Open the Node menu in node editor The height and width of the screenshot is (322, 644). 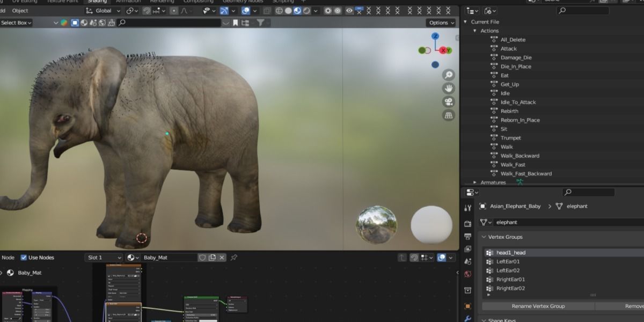click(x=8, y=258)
